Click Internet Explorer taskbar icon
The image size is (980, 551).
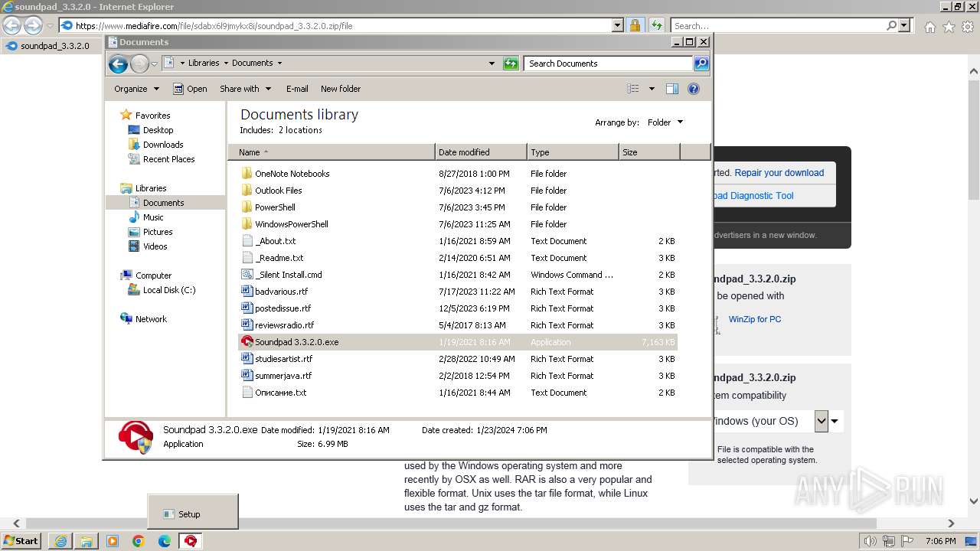60,541
